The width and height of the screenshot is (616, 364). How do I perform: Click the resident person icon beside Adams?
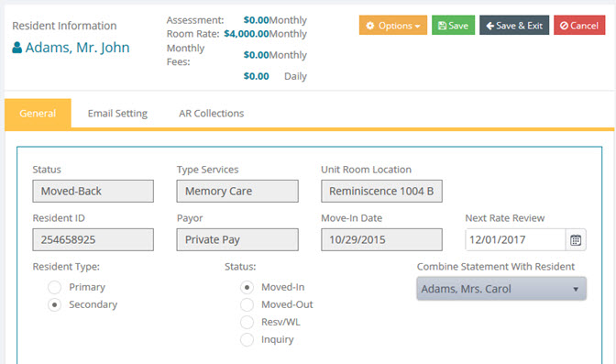[x=16, y=48]
